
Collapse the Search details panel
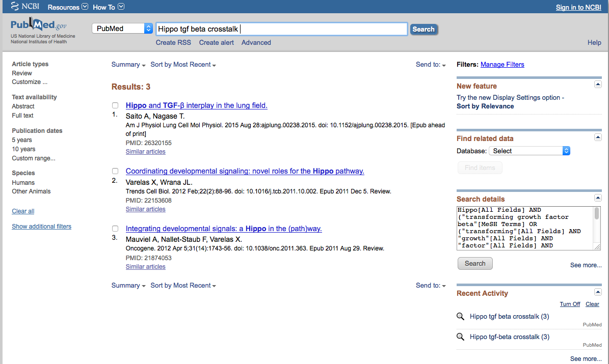598,198
